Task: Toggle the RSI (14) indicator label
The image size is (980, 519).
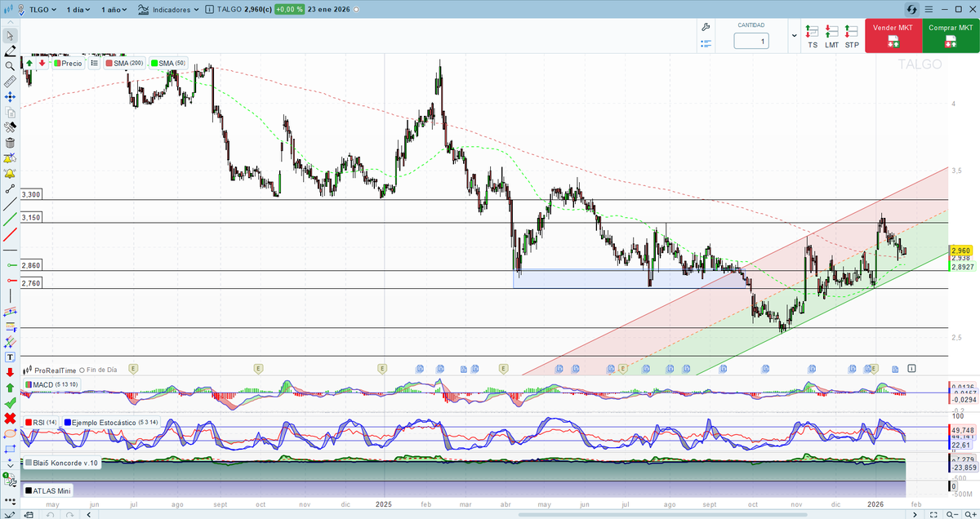Action: (x=41, y=422)
